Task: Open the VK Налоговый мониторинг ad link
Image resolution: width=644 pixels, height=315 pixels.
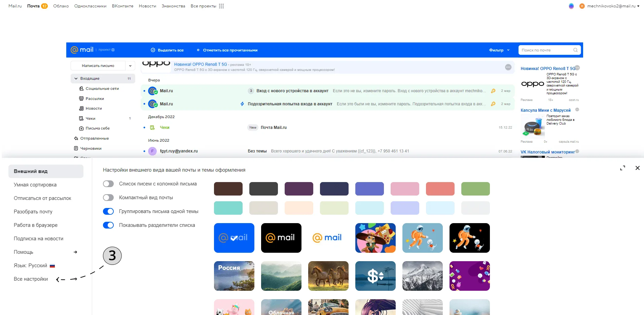Action: tap(548, 152)
